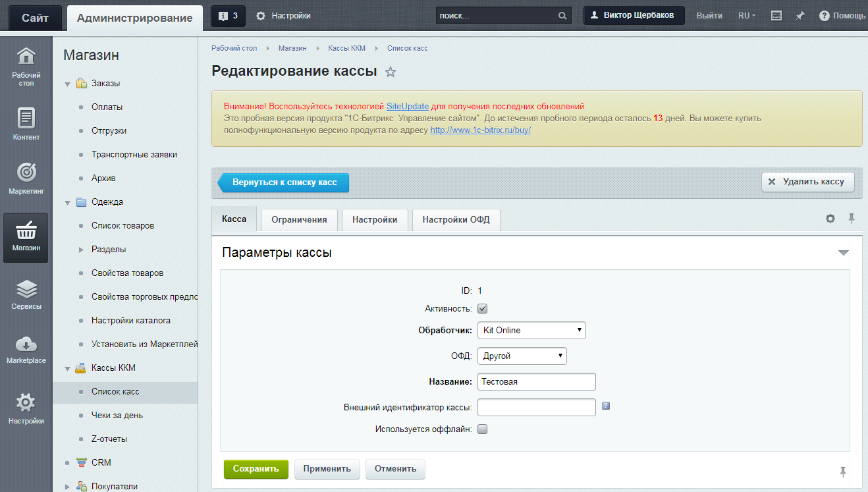Open the Магазин basket sidebar section

coord(26,238)
